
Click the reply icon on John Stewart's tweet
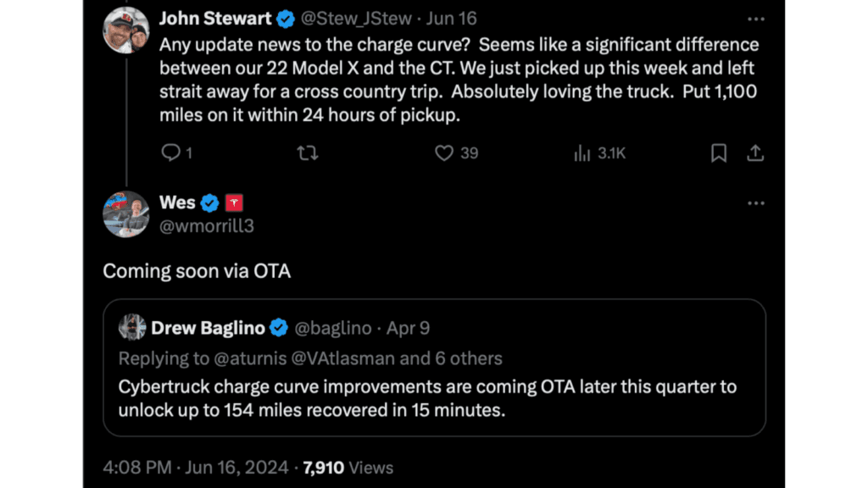(x=171, y=152)
